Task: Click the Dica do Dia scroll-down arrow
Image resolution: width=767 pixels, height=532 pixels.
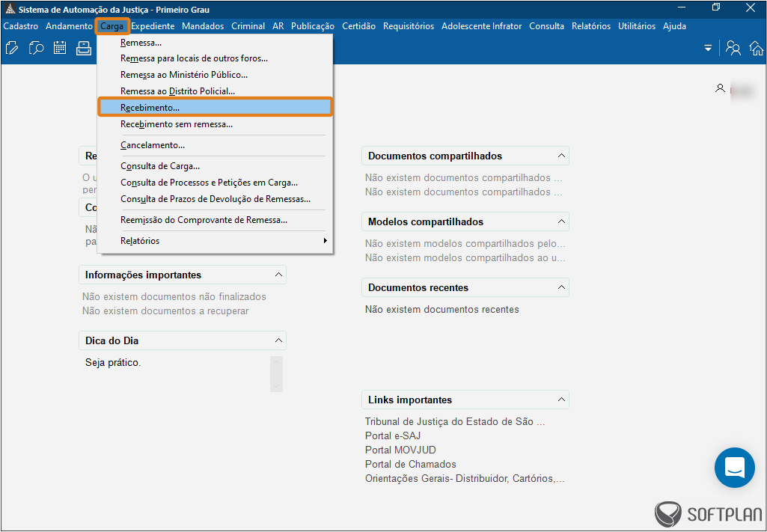Action: (x=276, y=386)
